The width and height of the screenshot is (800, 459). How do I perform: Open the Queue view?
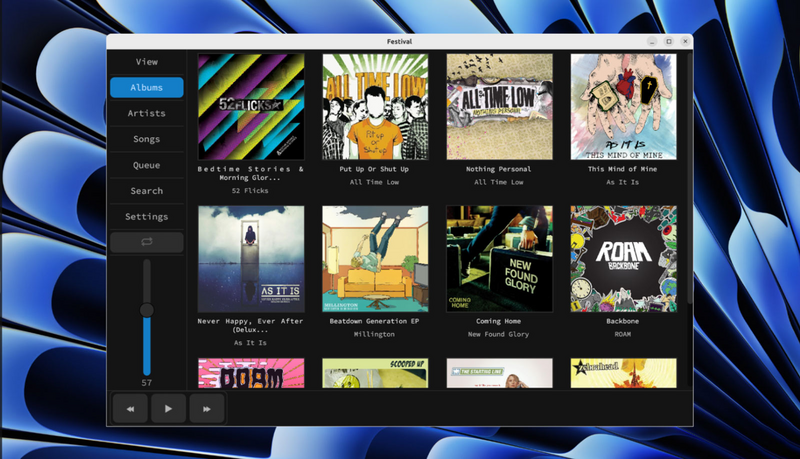pyautogui.click(x=146, y=165)
